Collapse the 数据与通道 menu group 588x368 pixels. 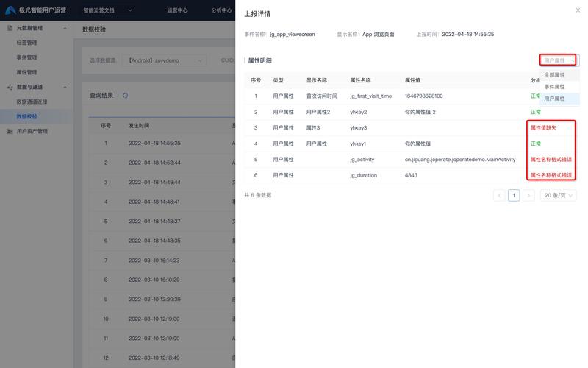coord(65,87)
